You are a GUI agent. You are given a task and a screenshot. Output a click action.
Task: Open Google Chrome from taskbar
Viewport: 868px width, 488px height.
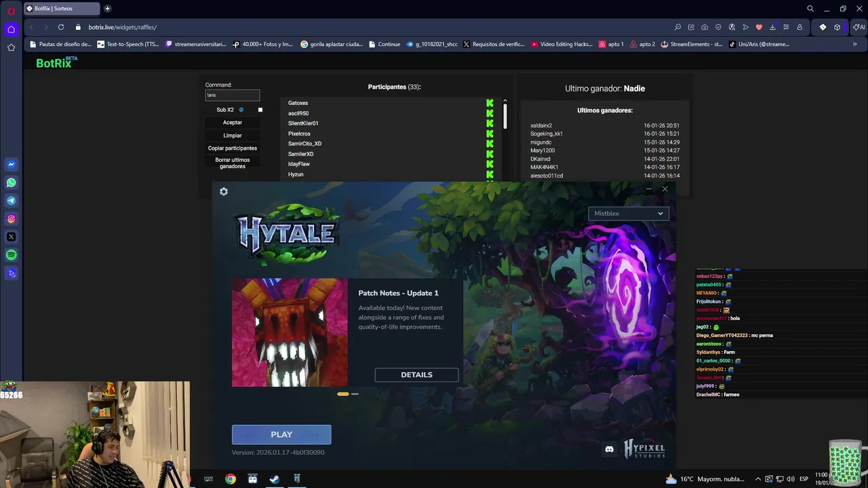[231, 479]
